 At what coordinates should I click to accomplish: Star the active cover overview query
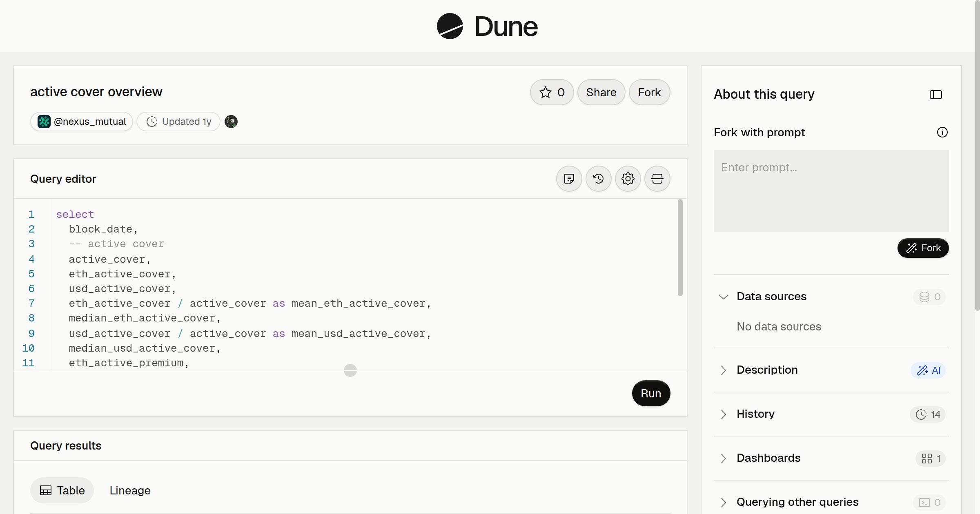coord(552,92)
